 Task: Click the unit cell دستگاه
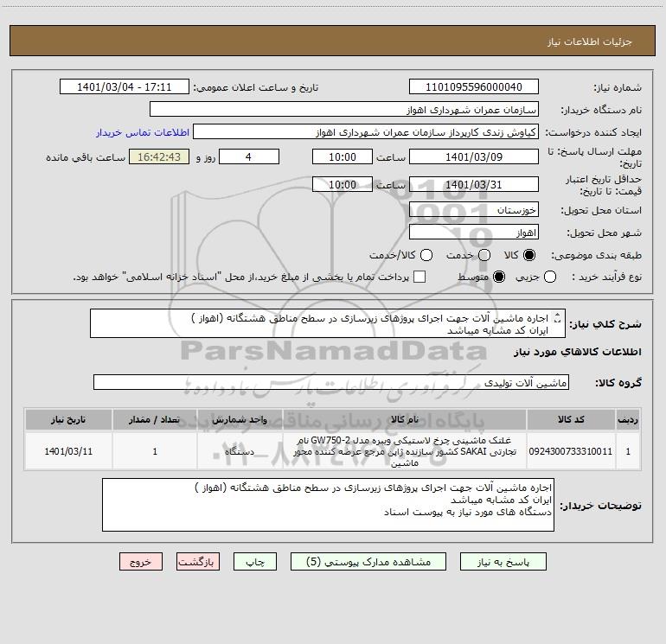coord(240,451)
